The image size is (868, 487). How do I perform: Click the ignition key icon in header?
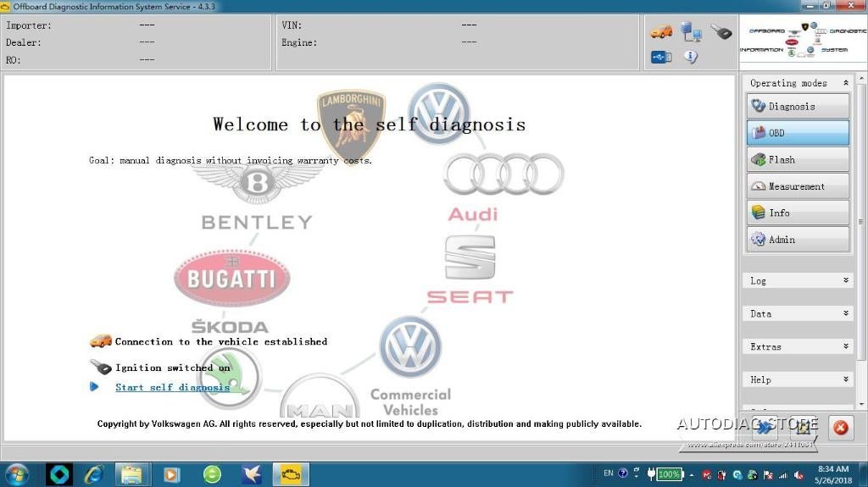(x=721, y=32)
